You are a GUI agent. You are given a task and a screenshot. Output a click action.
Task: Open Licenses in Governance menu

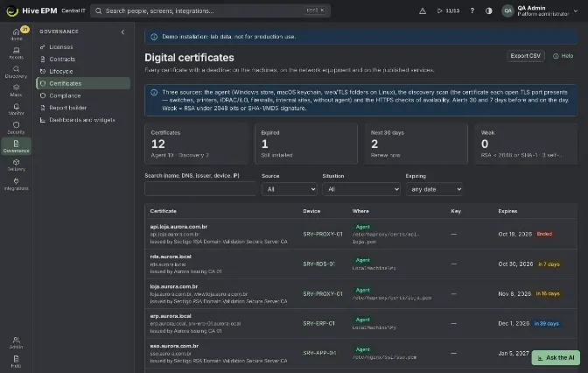[x=83, y=47]
